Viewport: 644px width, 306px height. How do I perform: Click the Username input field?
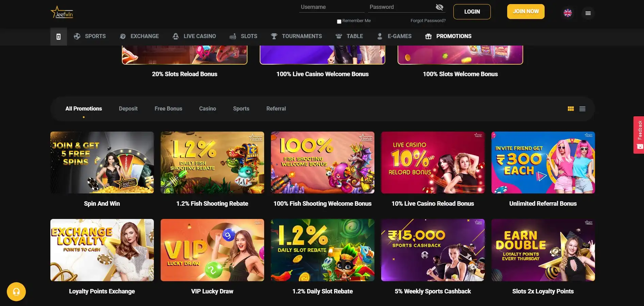(332, 7)
